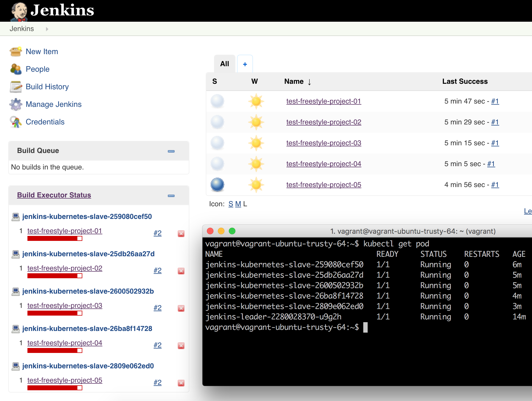Click status ball for test-freestyle-project-01
The height and width of the screenshot is (401, 532).
click(x=217, y=101)
